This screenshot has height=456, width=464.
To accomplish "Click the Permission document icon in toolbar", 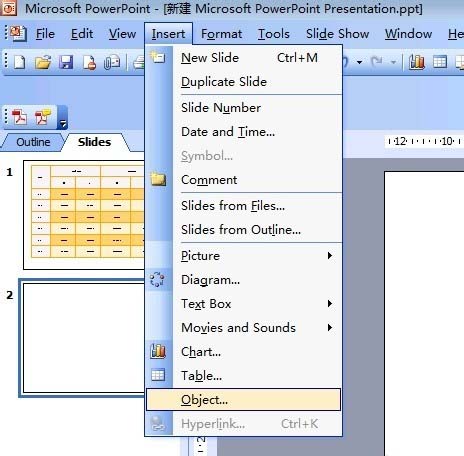I will (x=89, y=62).
